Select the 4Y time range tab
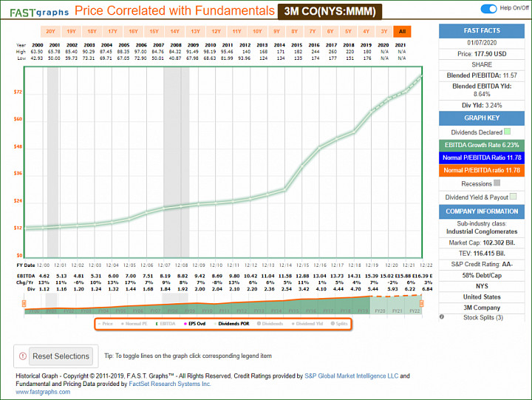This screenshot has width=532, height=400. pos(366,32)
